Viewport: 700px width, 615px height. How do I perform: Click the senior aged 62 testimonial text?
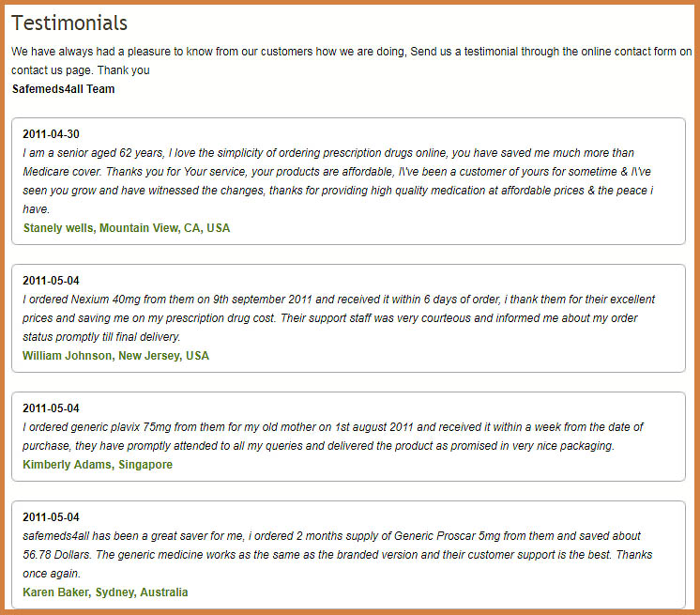[338, 181]
